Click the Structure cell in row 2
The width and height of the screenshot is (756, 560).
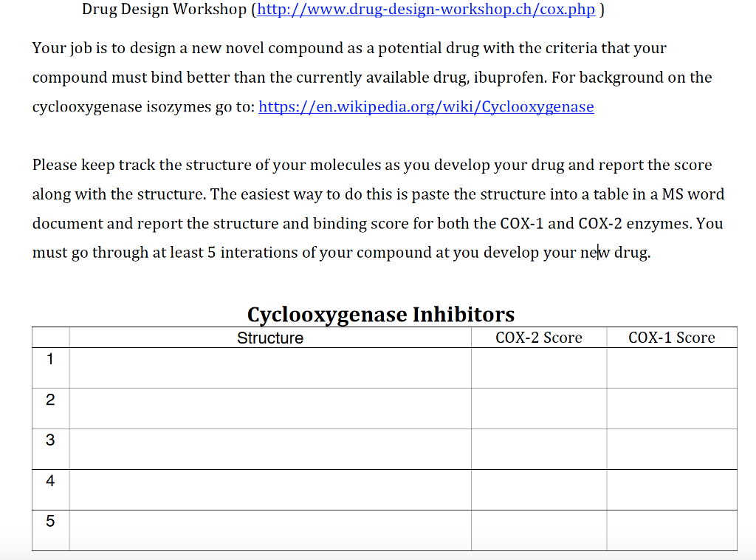coord(270,409)
